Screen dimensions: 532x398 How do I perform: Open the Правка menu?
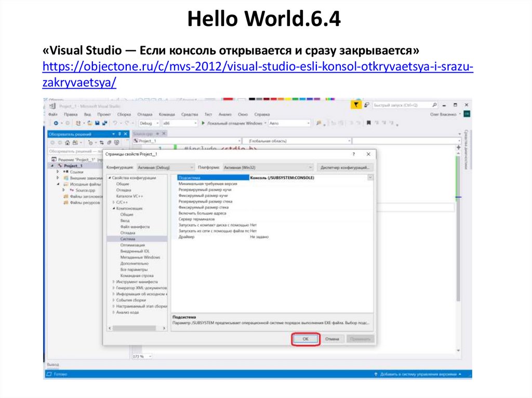[x=71, y=114]
